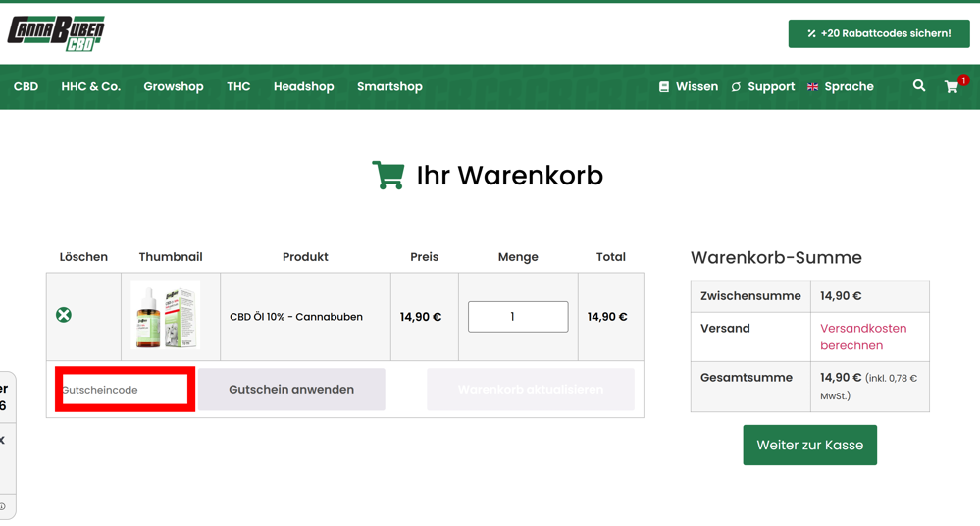The width and height of the screenshot is (980, 526).
Task: Click the Thumbnail column header
Action: click(x=171, y=256)
